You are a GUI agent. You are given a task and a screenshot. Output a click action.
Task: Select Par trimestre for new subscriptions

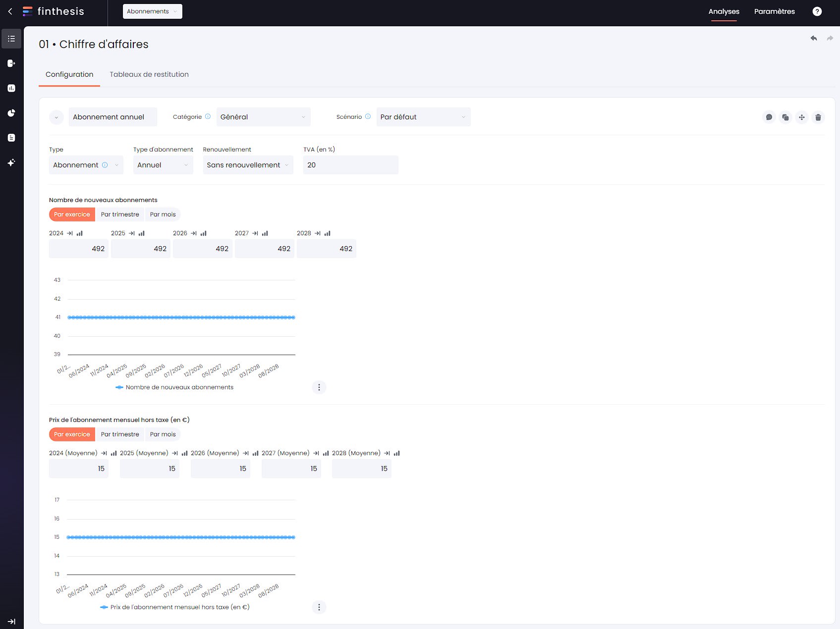point(120,214)
